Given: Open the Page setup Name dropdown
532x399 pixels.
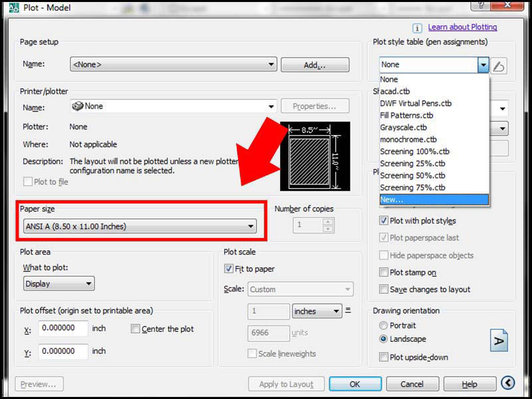Looking at the screenshot, I should [174, 65].
